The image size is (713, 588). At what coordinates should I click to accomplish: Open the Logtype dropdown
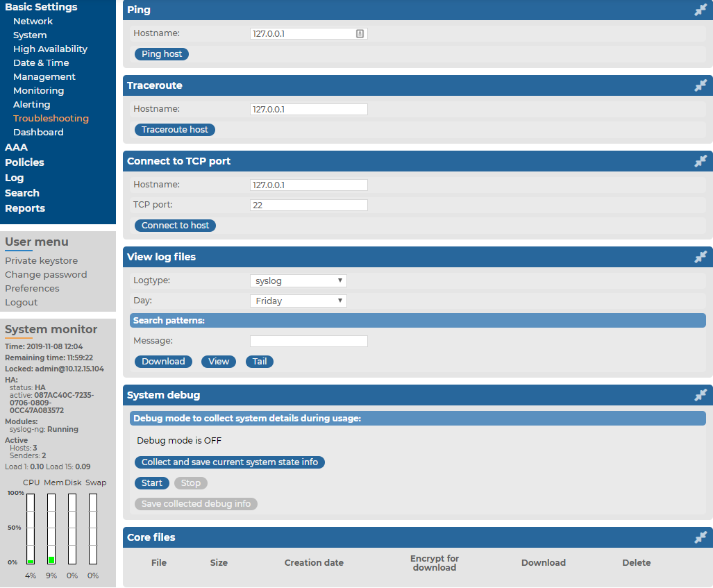(x=299, y=280)
